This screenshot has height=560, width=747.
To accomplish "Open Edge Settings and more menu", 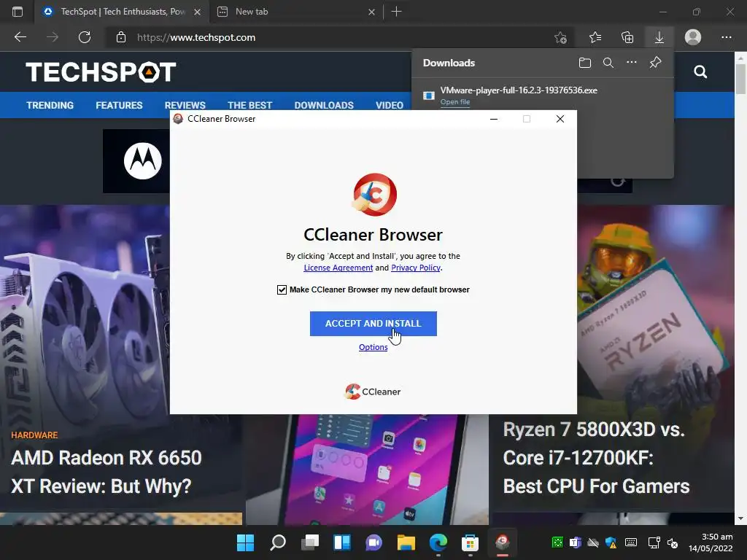I will coord(726,37).
